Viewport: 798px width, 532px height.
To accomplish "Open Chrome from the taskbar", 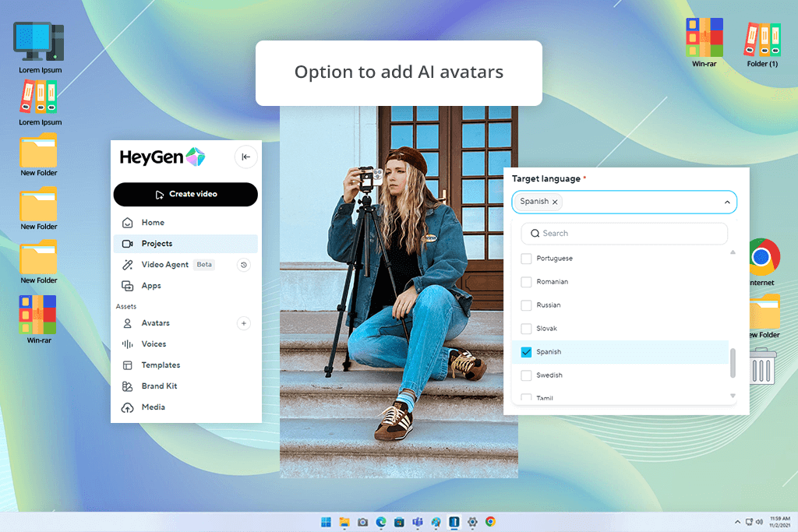I will 491,522.
